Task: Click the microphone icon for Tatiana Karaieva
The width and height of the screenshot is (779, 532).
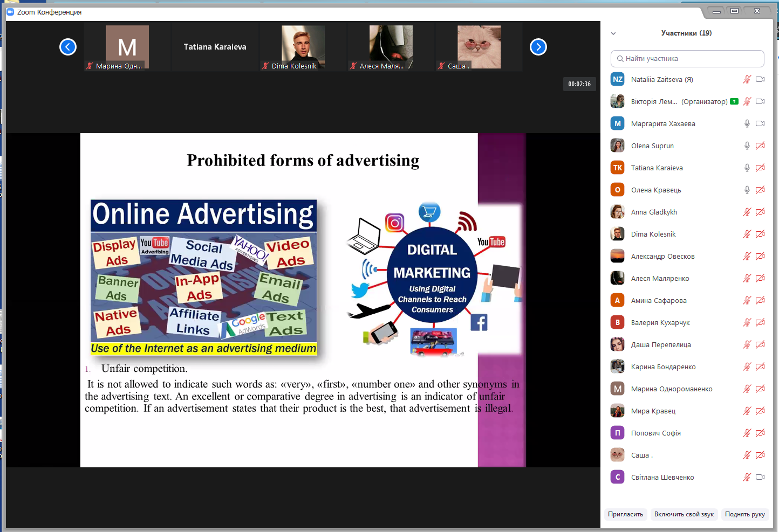Action: point(747,168)
